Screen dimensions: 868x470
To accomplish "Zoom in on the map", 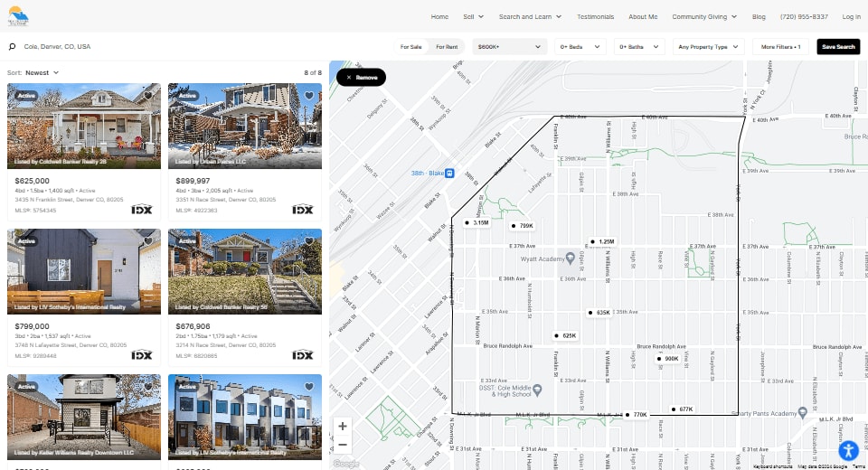I will pyautogui.click(x=343, y=427).
